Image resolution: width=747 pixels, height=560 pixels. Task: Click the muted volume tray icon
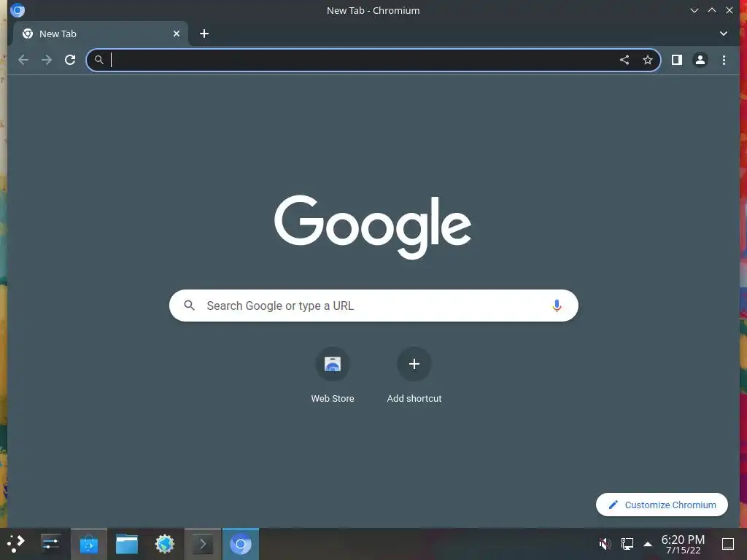click(x=605, y=544)
